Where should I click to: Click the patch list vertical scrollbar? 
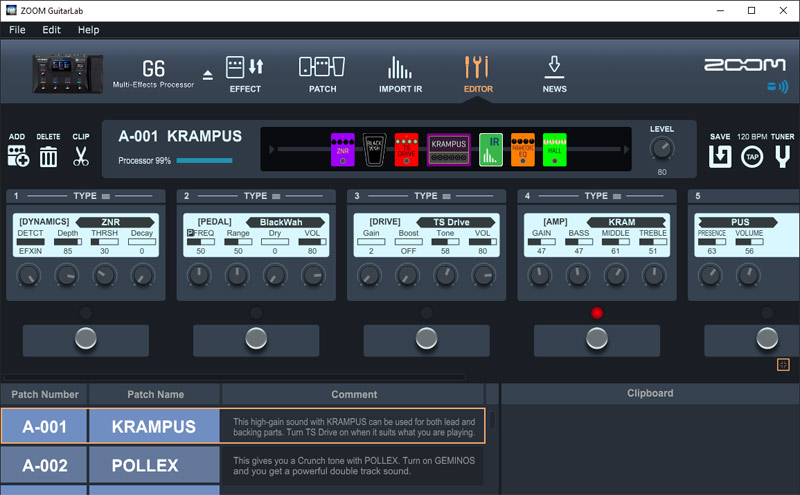492,420
